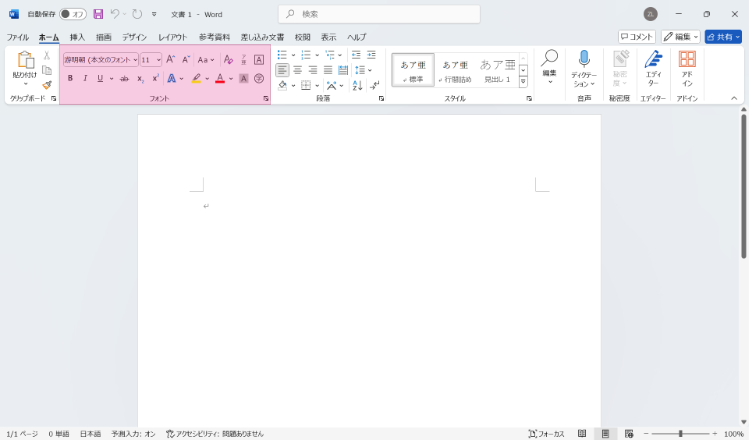Open the Dictation microphone tool
The image size is (749, 440).
pyautogui.click(x=584, y=66)
